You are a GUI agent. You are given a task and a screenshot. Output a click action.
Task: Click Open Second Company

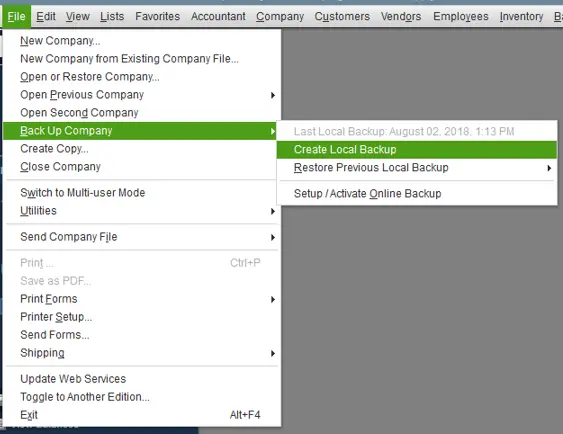pos(142,113)
